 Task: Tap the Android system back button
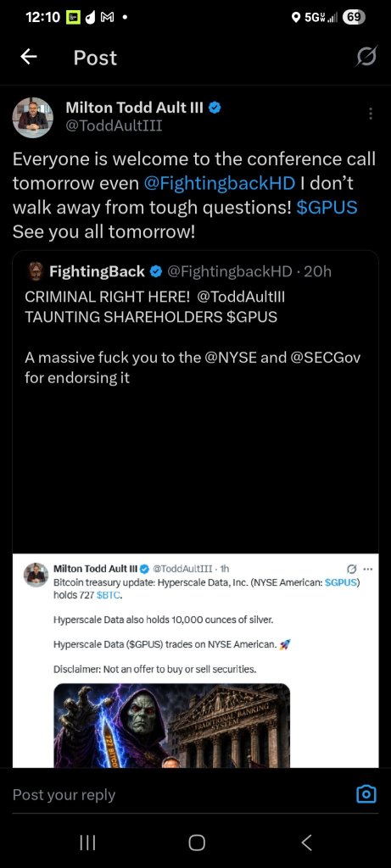click(306, 843)
